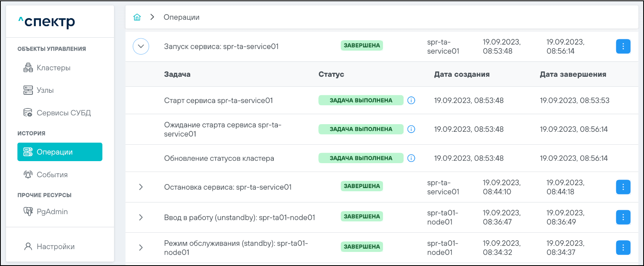Click the События alarm icon

[28, 175]
